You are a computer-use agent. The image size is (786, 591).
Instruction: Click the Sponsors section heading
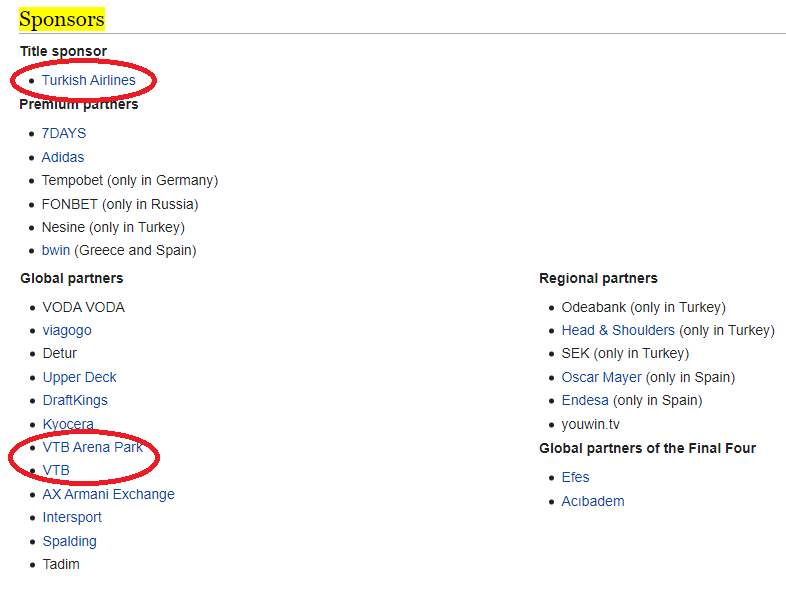pyautogui.click(x=62, y=19)
